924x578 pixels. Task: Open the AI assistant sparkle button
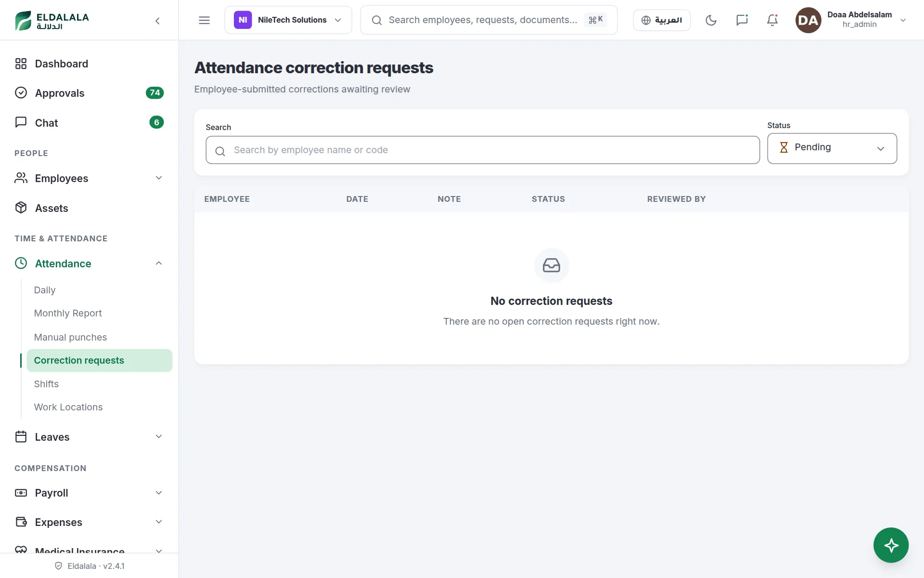point(891,545)
